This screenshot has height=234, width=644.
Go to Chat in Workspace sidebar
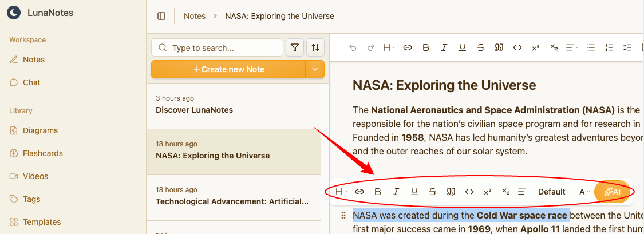(31, 82)
